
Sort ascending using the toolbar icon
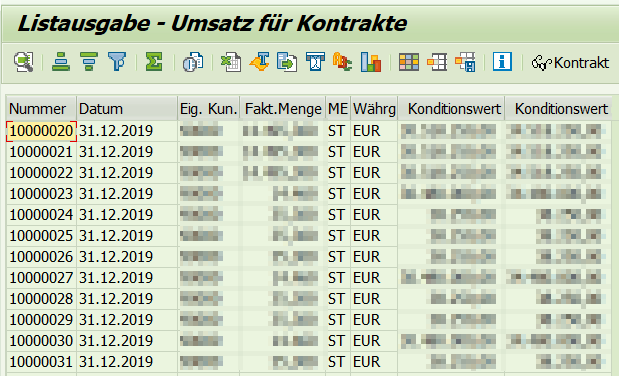[61, 62]
